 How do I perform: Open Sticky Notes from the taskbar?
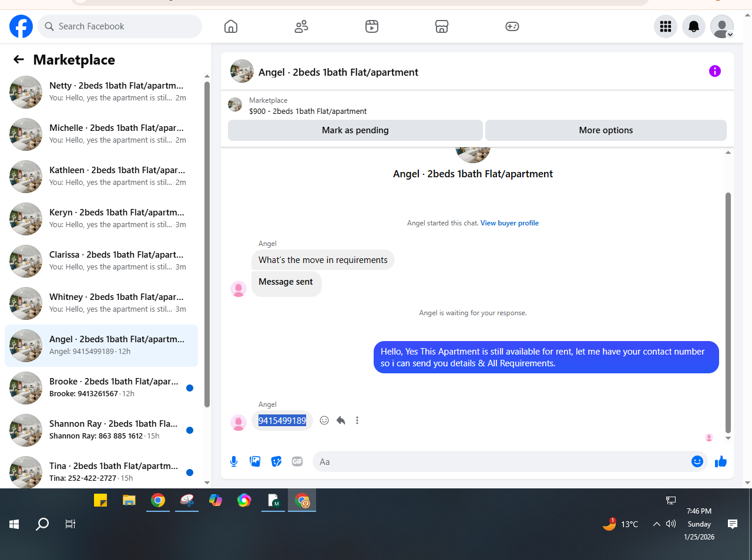point(100,500)
